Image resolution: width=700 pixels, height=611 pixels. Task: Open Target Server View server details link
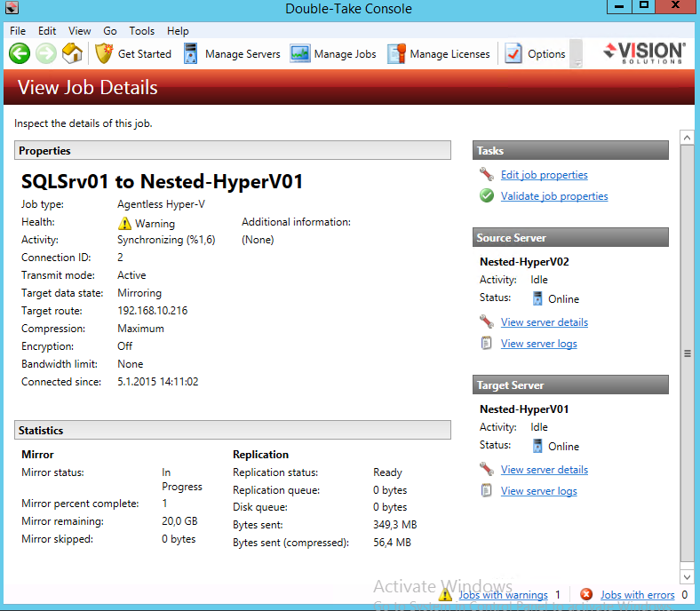[545, 470]
